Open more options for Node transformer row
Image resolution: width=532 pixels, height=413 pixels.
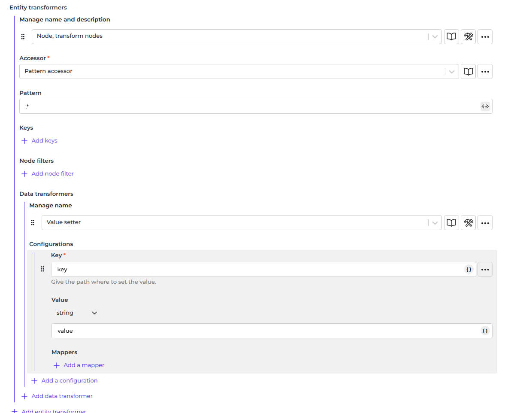pyautogui.click(x=485, y=36)
